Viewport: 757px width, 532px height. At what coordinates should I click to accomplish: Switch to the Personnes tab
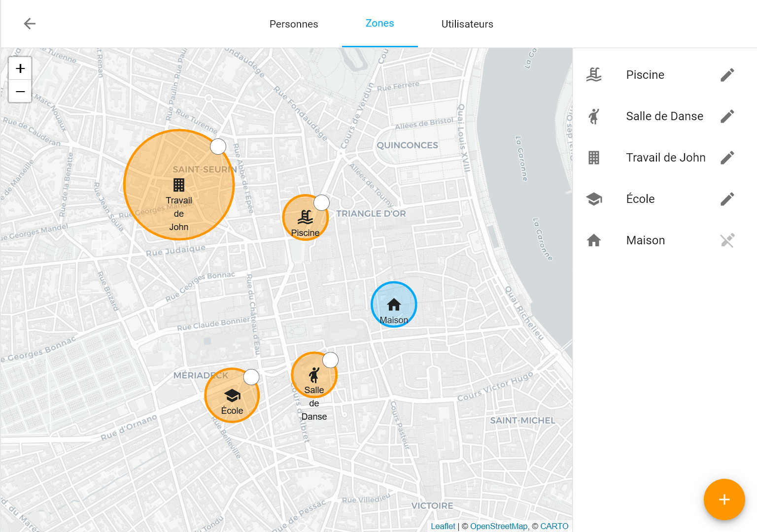coord(294,24)
